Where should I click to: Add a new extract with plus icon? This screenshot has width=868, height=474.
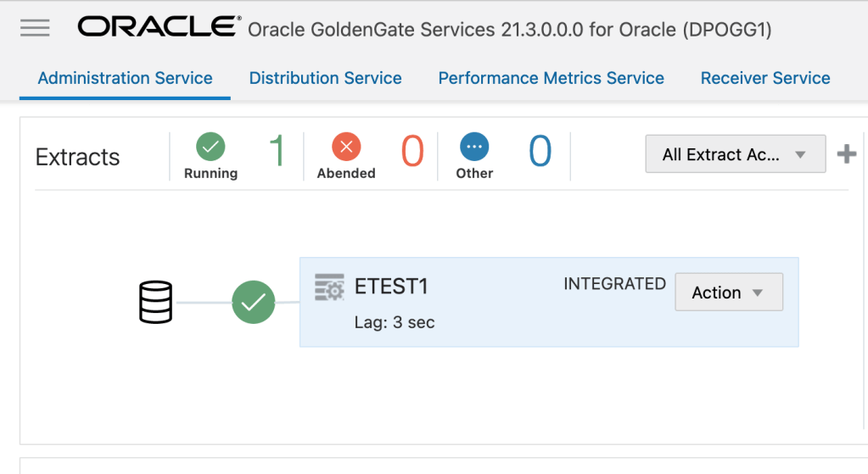coord(846,154)
